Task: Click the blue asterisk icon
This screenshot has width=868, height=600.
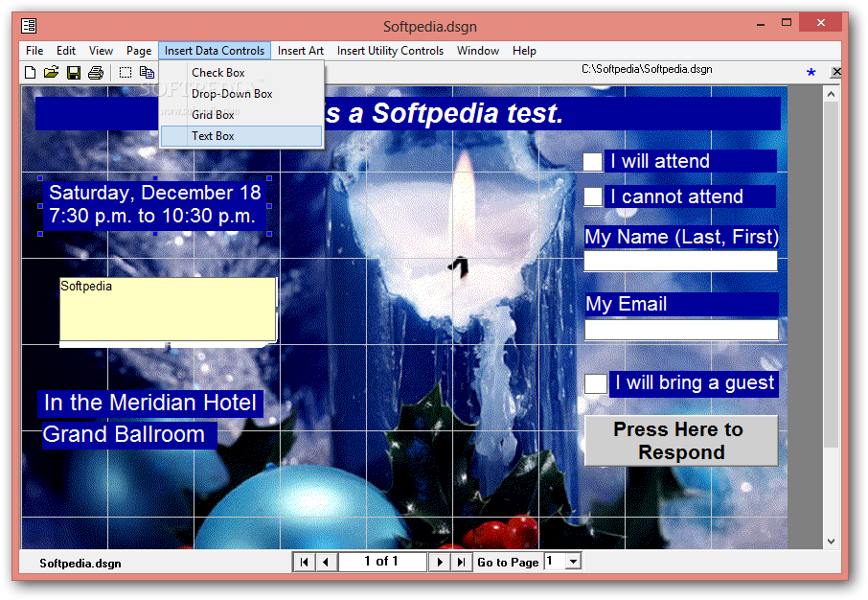Action: tap(811, 72)
